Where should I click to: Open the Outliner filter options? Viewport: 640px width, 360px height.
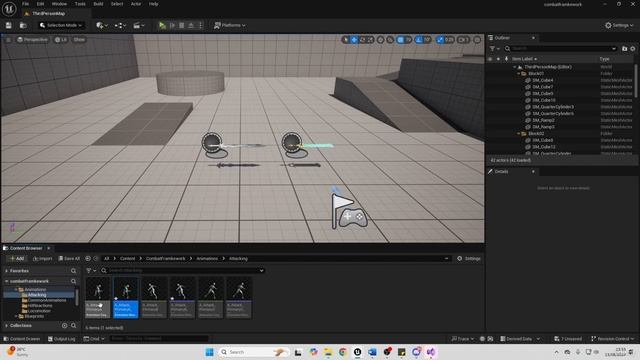pos(494,49)
